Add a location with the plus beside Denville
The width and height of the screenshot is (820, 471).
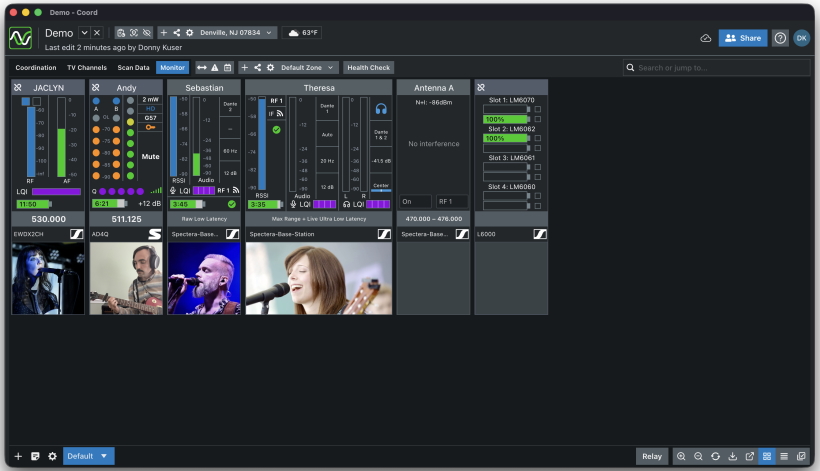point(164,32)
